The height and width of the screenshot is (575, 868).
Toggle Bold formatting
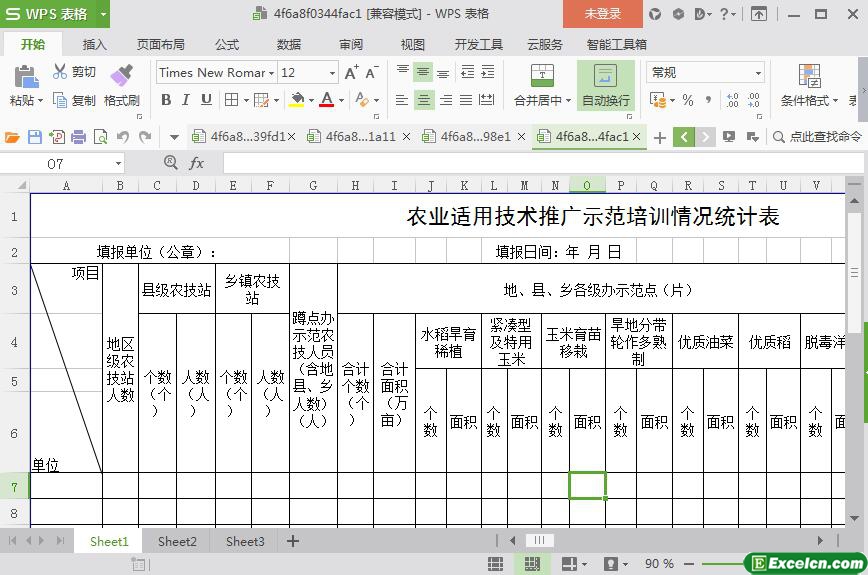pos(166,100)
